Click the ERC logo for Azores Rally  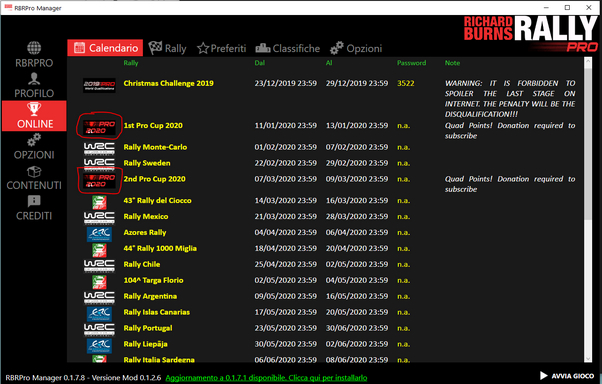pos(99,234)
